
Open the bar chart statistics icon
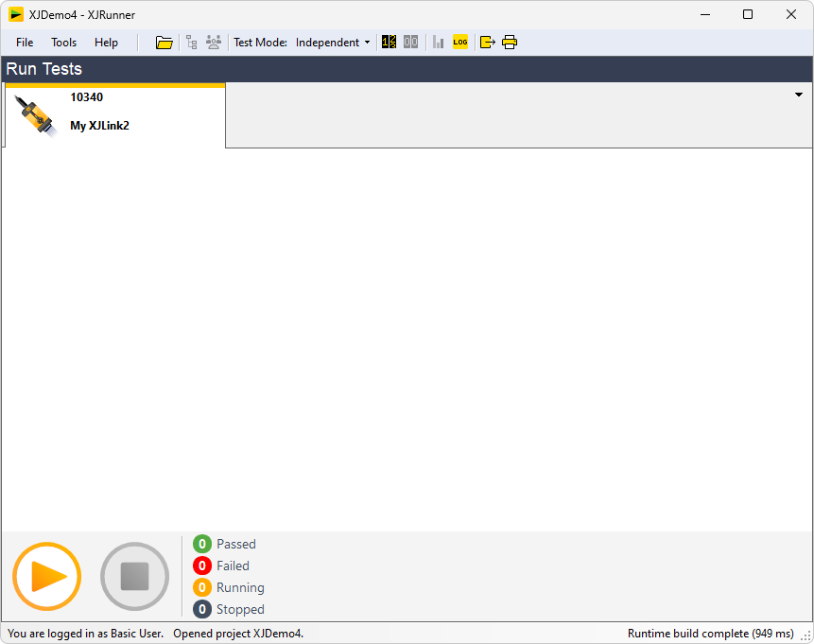(439, 43)
